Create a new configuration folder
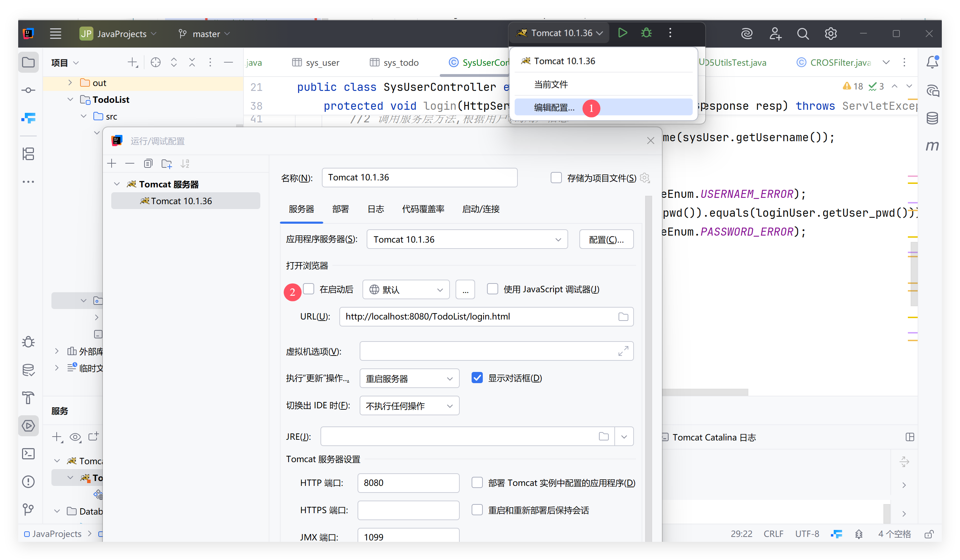This screenshot has height=560, width=960. coord(167,164)
